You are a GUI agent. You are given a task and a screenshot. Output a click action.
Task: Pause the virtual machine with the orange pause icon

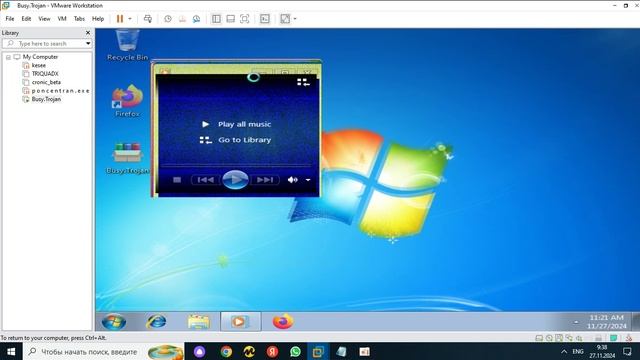(120, 19)
